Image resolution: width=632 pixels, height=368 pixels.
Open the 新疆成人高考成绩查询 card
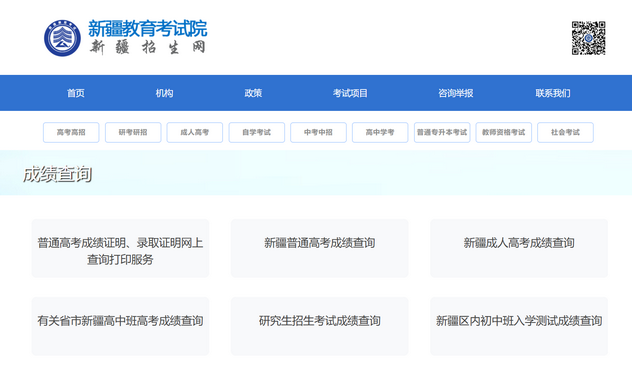[519, 248]
